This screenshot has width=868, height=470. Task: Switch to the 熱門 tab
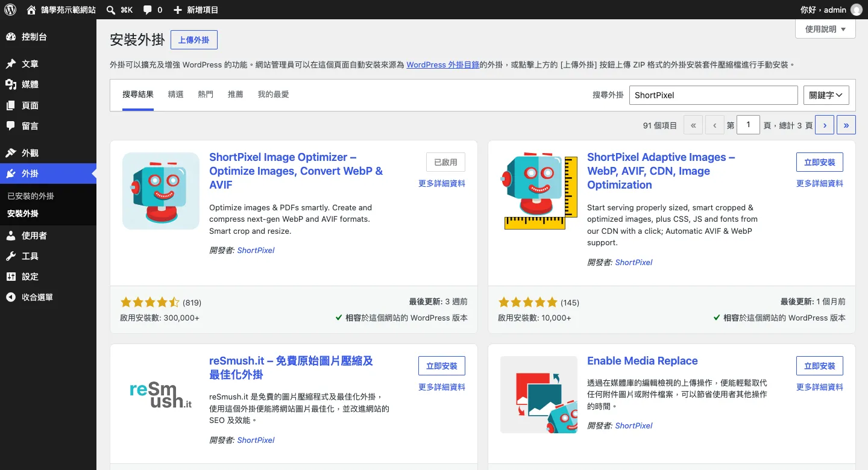206,95
